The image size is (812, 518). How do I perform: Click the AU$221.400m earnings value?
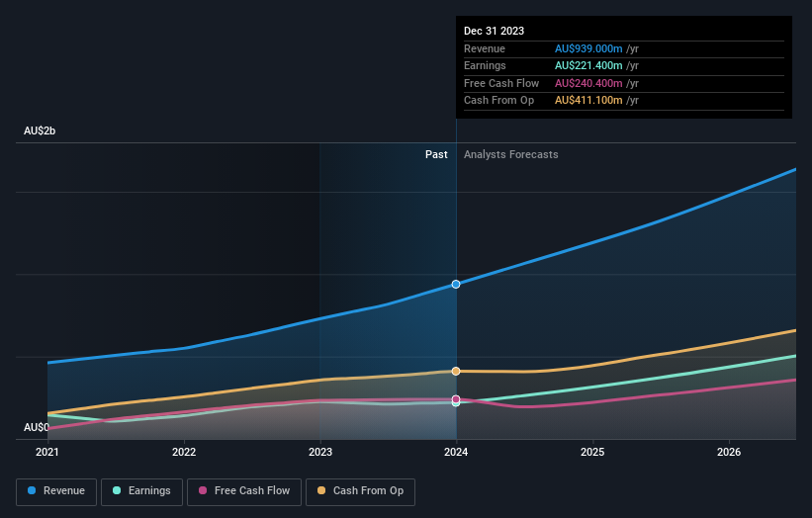588,65
